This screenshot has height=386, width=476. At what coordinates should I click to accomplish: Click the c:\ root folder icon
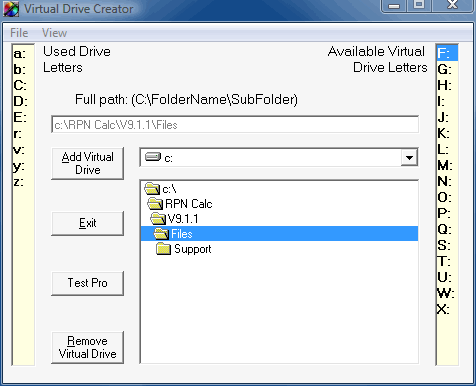point(152,189)
